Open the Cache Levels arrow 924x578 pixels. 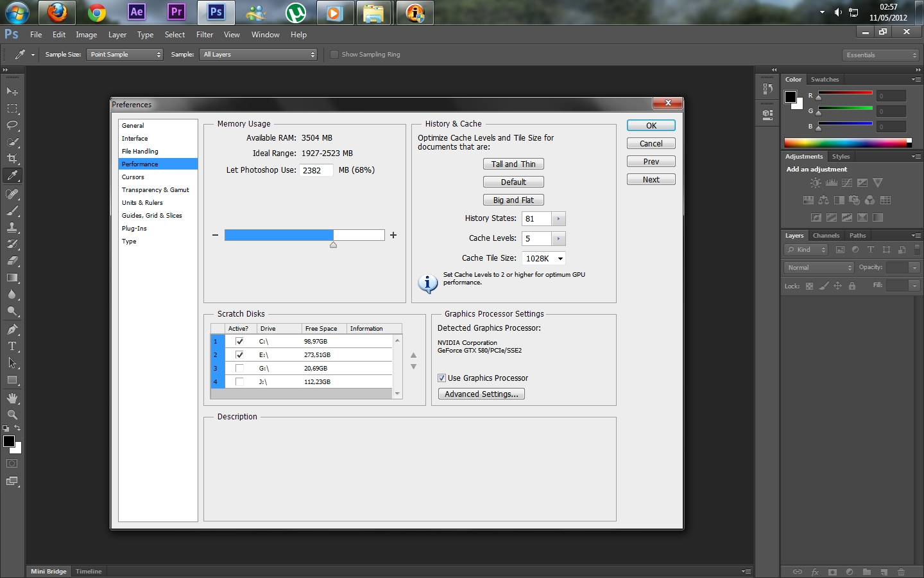tap(558, 239)
